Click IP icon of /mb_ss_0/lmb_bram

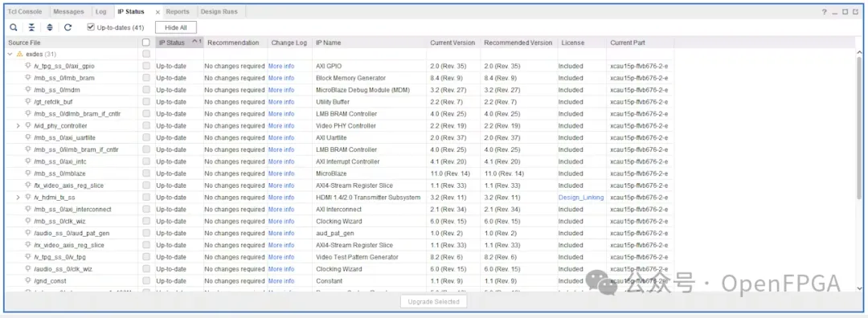[29, 78]
